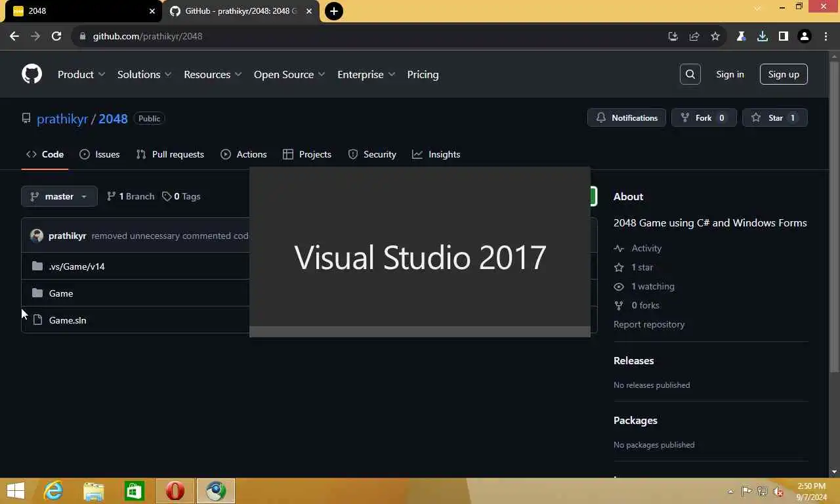Image resolution: width=840 pixels, height=504 pixels.
Task: Star the repository
Action: tap(774, 117)
